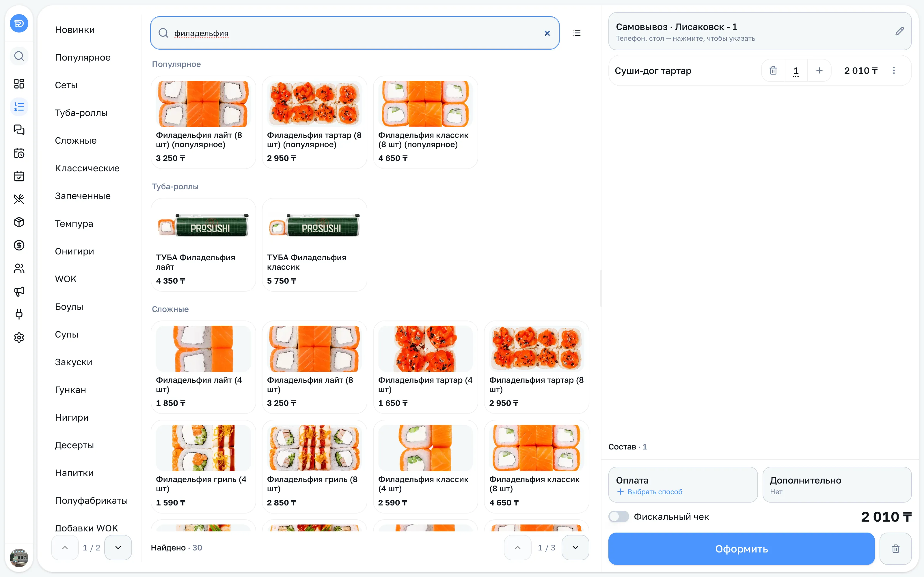Open the crossed utensils kitchen icon
This screenshot has height=577, width=924.
click(19, 199)
